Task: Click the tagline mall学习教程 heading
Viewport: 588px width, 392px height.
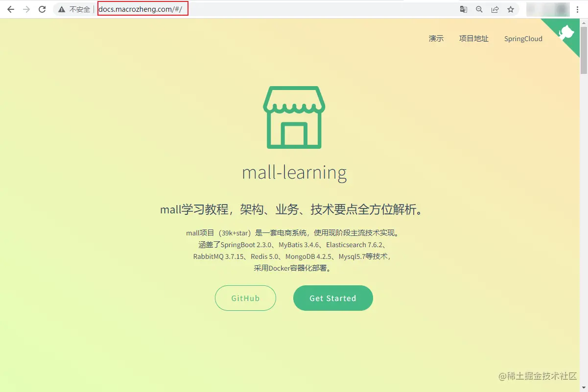Action: [x=294, y=210]
